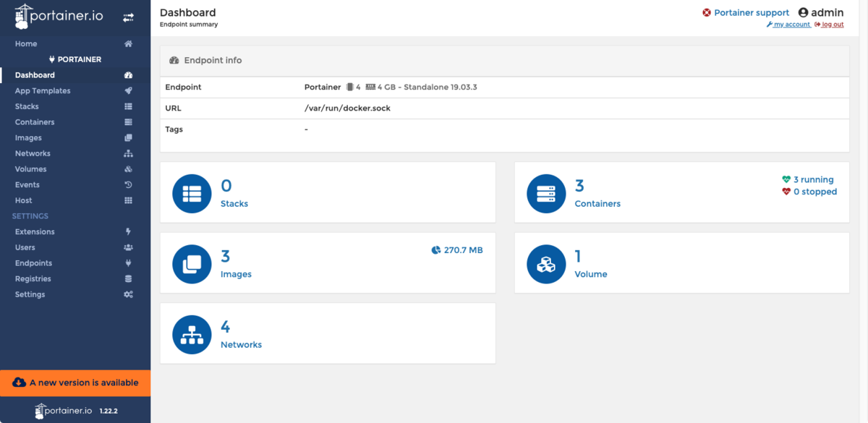Click the Settings gear icon

click(x=128, y=294)
